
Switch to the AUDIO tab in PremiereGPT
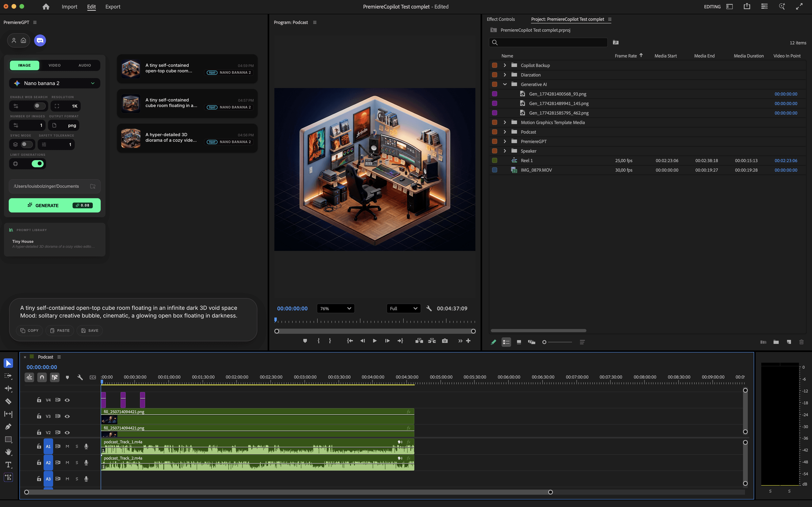pos(84,65)
